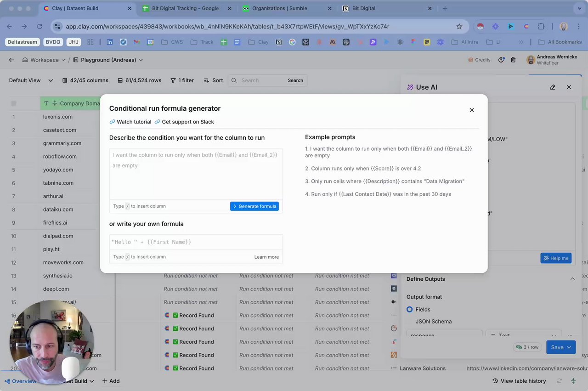
Task: Click the help icon beside Credits
Action: 501,60
